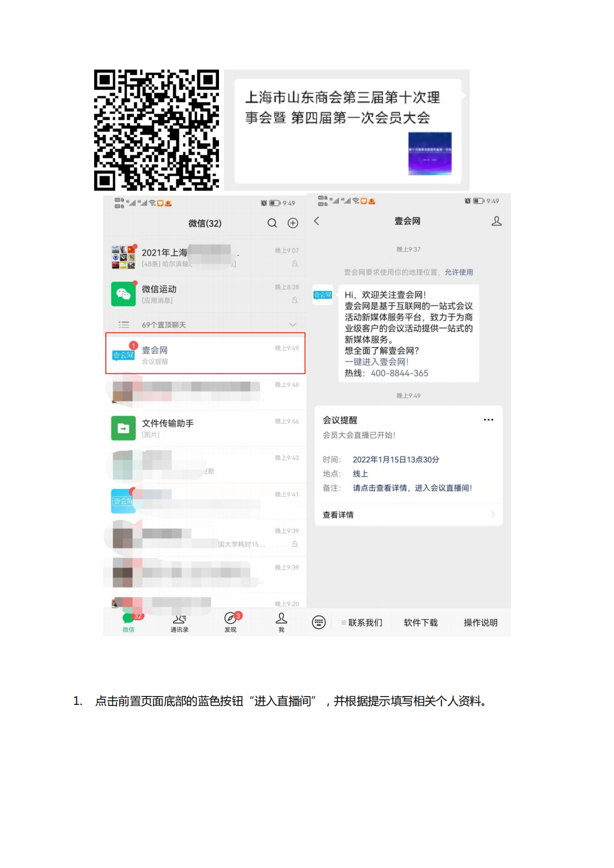This screenshot has width=614, height=868.
Task: Tap the hotline number 400-8844-365
Action: [x=399, y=373]
